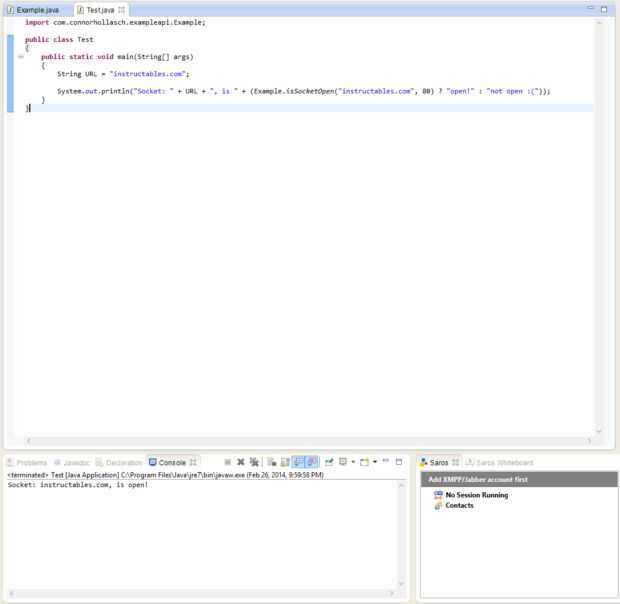
Task: Expand the Open Console dropdown arrow
Action: [374, 462]
